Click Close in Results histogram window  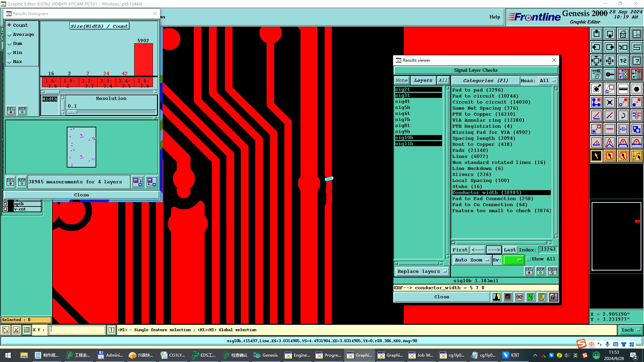[x=82, y=195]
